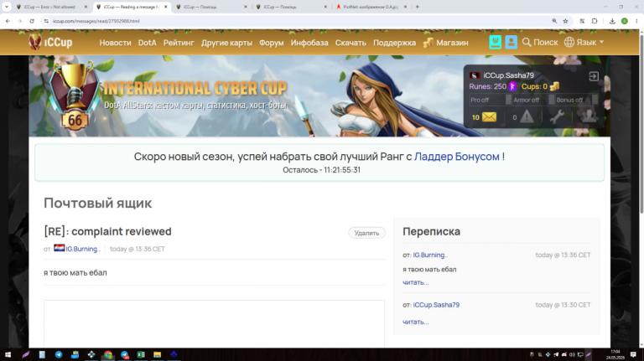Open the Поддержка menu item

(x=394, y=43)
